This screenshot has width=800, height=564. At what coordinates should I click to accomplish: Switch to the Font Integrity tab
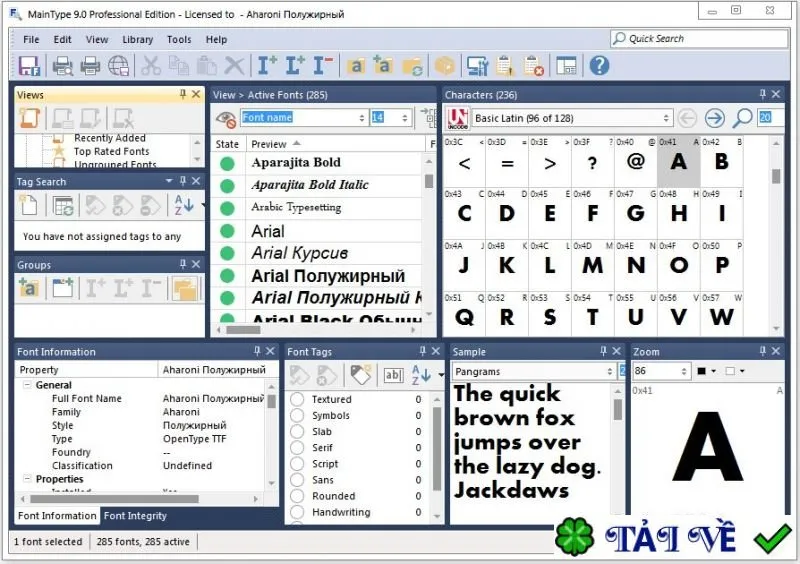[x=135, y=516]
